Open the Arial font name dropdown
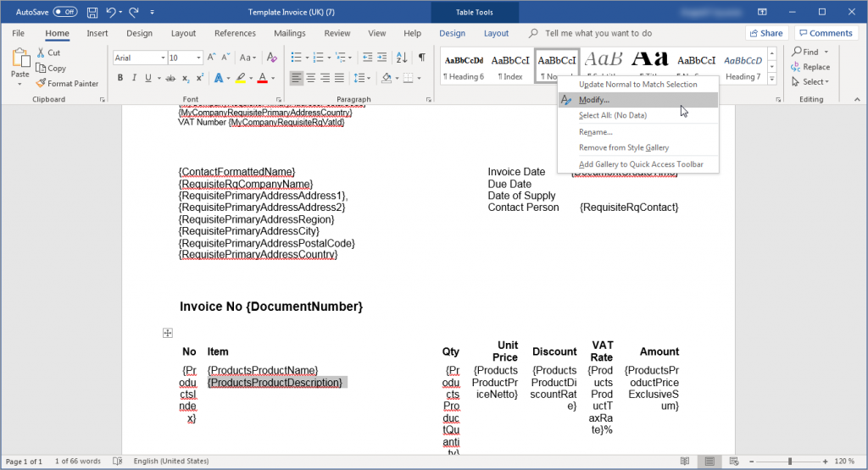 (x=163, y=58)
